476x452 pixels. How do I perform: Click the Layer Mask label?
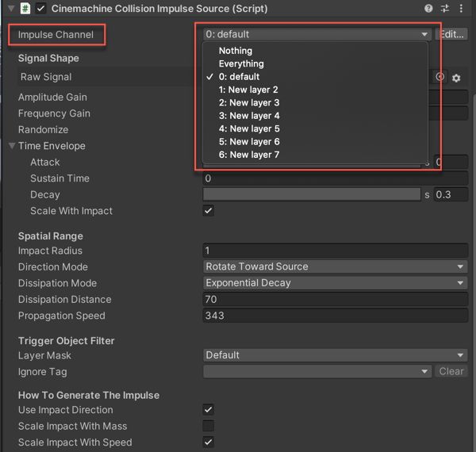click(44, 355)
